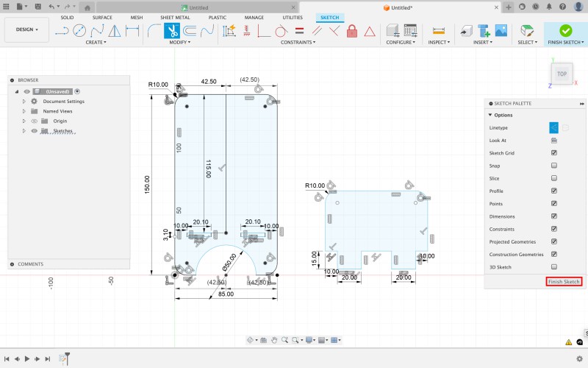Toggle visibility eye of Sketches folder
The image size is (588, 368).
click(34, 131)
